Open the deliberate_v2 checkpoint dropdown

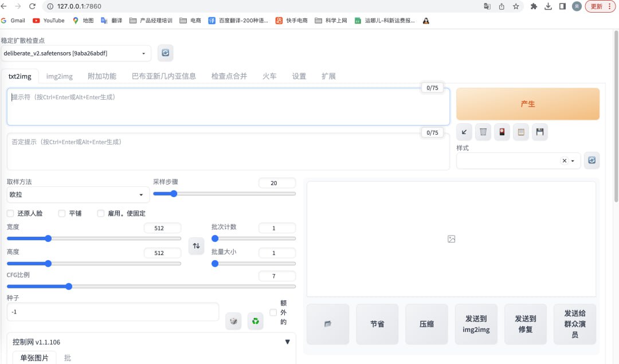pyautogui.click(x=76, y=53)
